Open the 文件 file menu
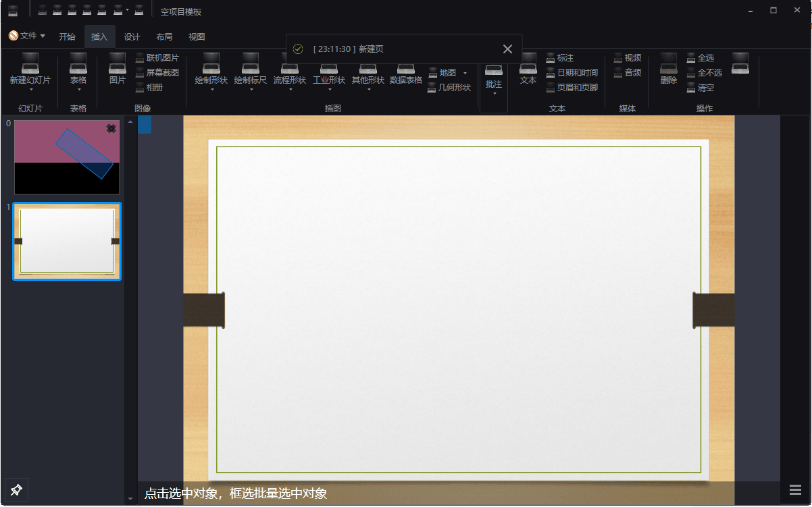 click(x=27, y=36)
